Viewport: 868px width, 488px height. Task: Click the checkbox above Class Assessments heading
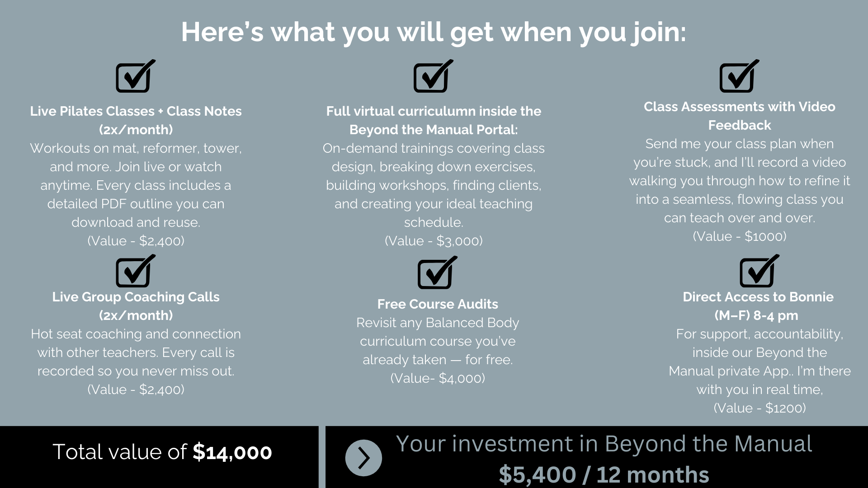click(x=738, y=77)
